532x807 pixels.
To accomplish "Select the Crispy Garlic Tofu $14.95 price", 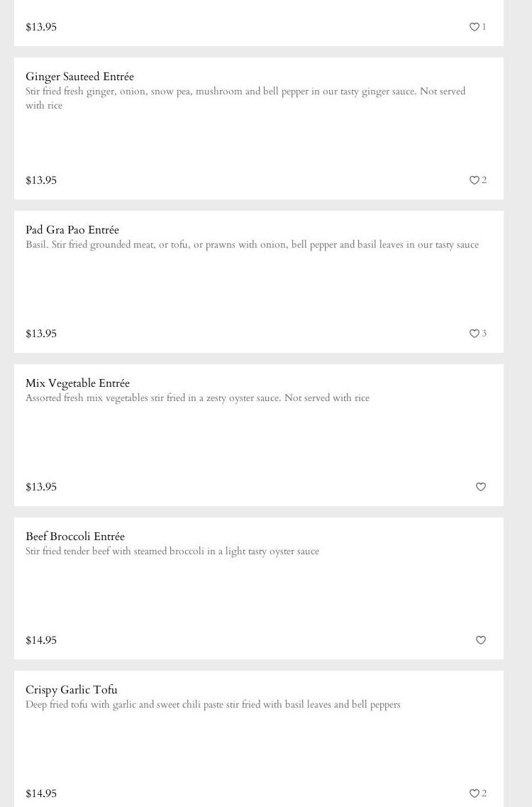I will (x=41, y=794).
